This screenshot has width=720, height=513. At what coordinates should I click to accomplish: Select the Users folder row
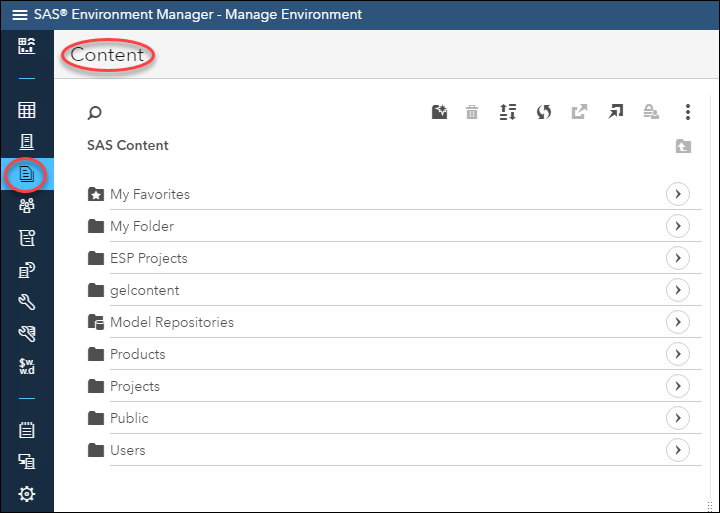394,450
